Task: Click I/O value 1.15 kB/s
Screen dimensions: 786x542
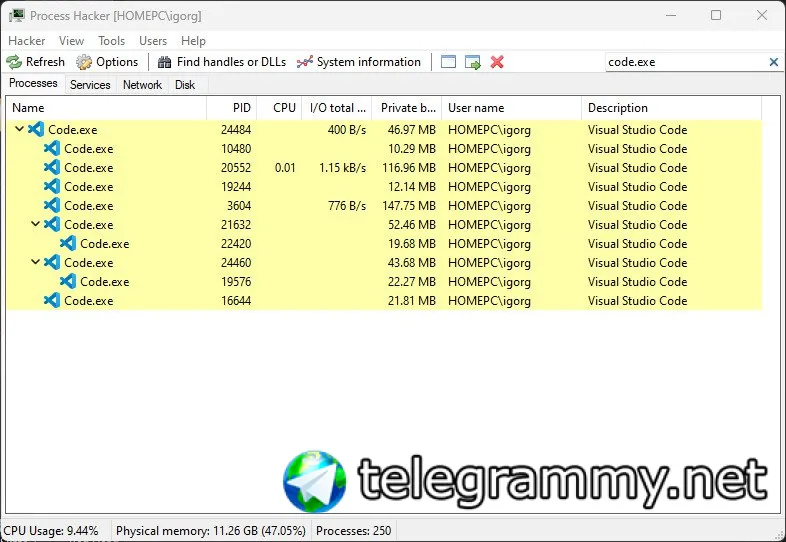Action: coord(342,167)
